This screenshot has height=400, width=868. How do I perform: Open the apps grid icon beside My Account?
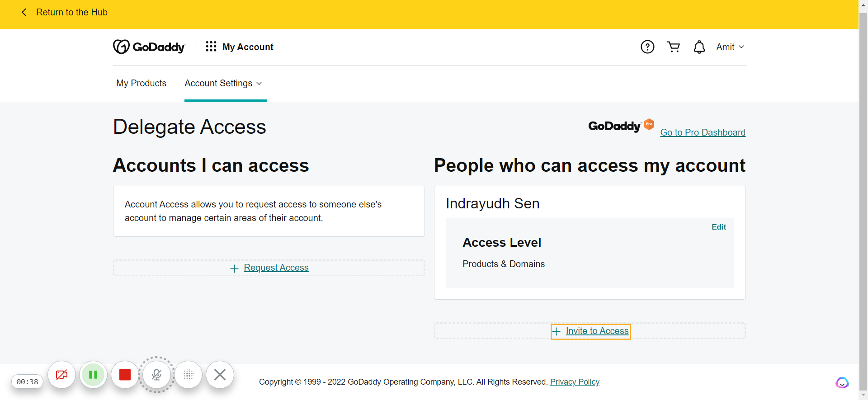[x=211, y=47]
